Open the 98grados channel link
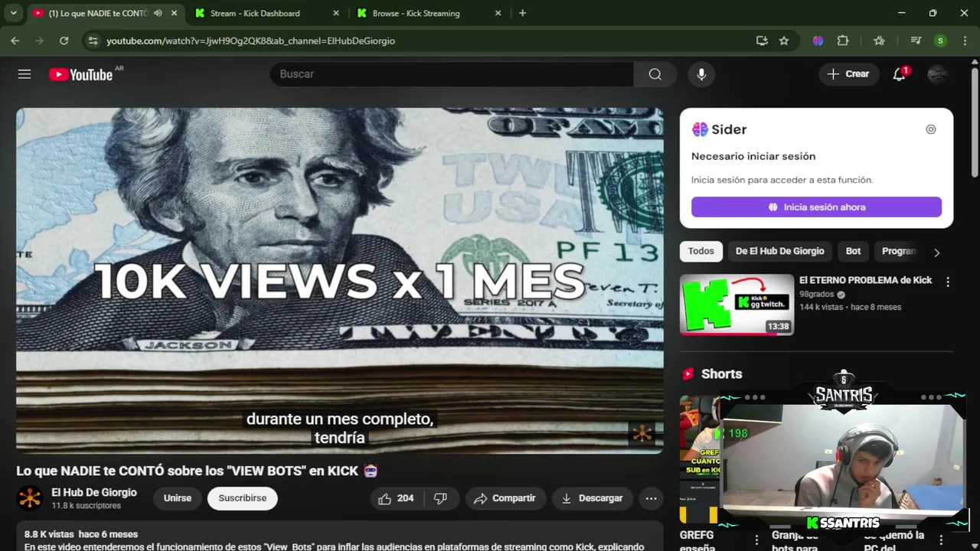This screenshot has width=980, height=551. (815, 294)
